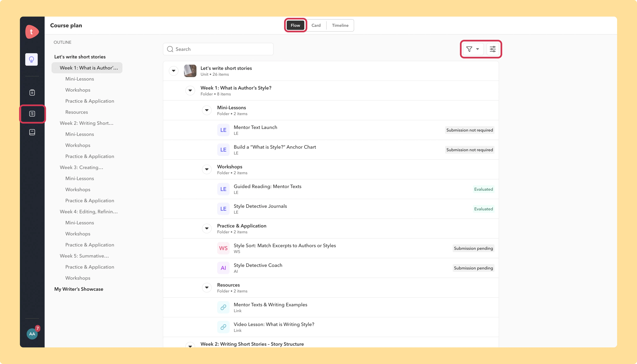Select My Writer's Showcase in outline
This screenshot has height=364, width=637.
[x=79, y=289]
